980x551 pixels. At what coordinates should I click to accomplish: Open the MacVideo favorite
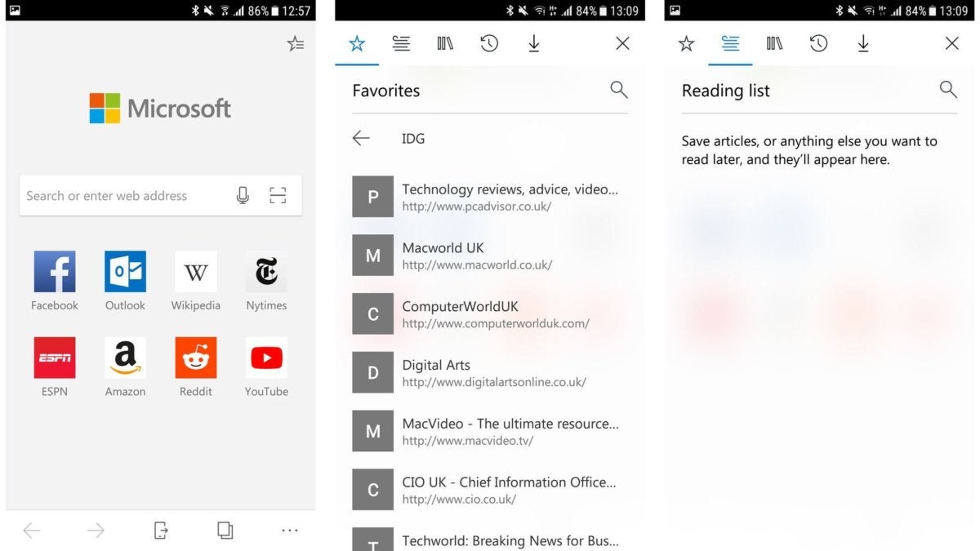[490, 432]
